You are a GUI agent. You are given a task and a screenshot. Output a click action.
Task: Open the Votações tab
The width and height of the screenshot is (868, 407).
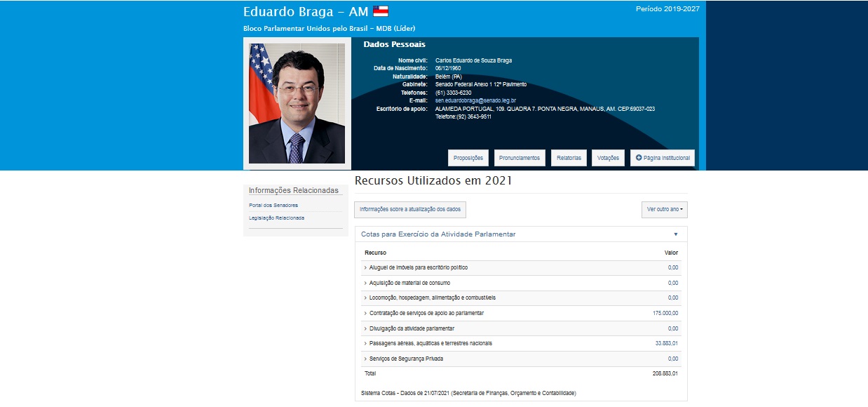[608, 158]
